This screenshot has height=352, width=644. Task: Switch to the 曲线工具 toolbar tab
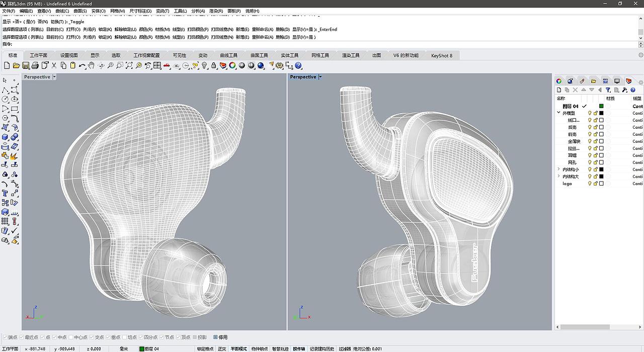point(229,55)
